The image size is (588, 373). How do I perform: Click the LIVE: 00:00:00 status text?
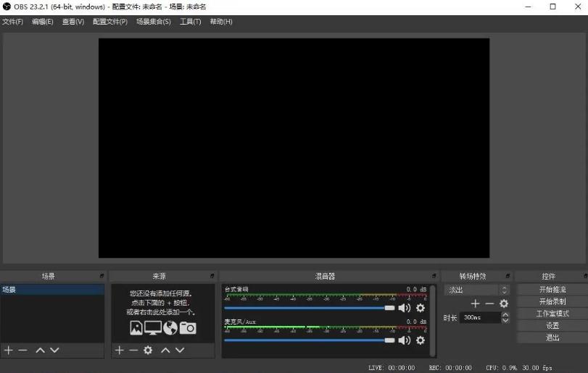[x=392, y=368]
